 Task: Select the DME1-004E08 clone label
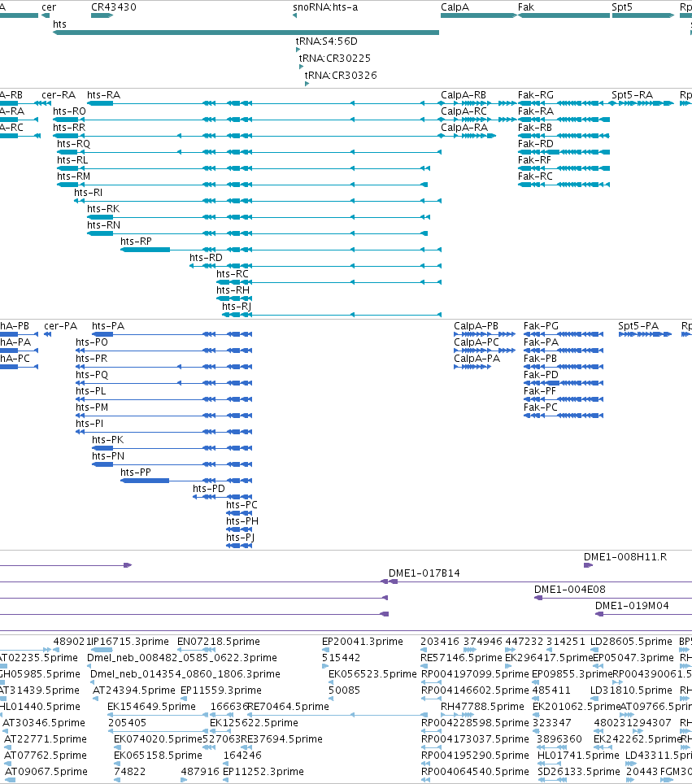570,590
